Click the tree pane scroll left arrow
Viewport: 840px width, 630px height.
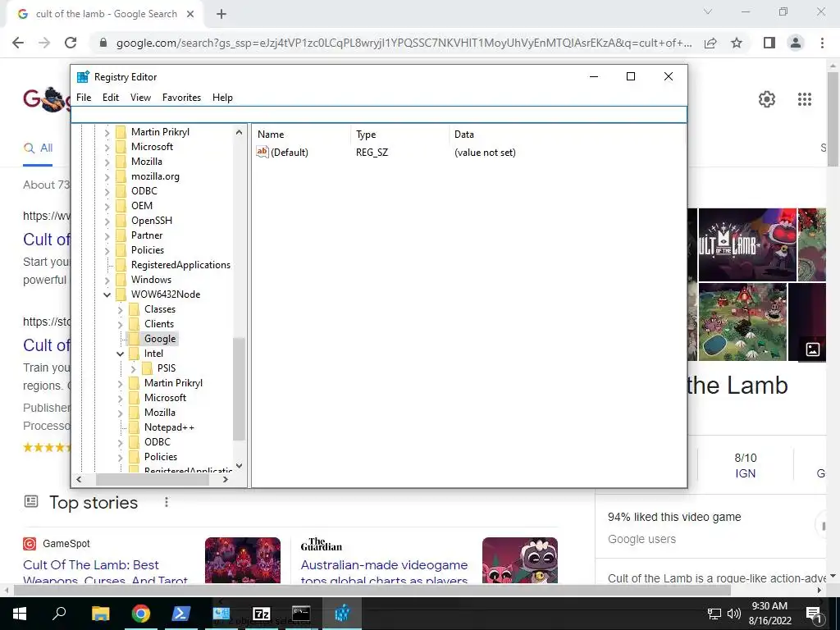79,479
